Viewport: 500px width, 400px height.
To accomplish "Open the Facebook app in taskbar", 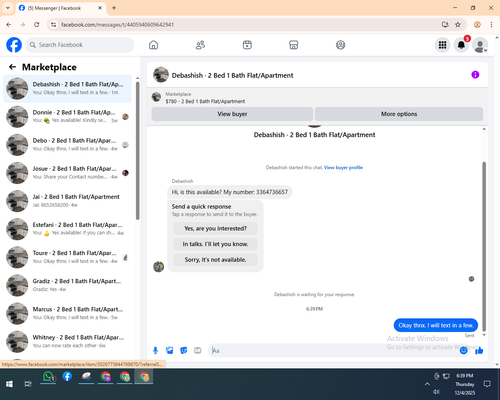I will point(67,377).
